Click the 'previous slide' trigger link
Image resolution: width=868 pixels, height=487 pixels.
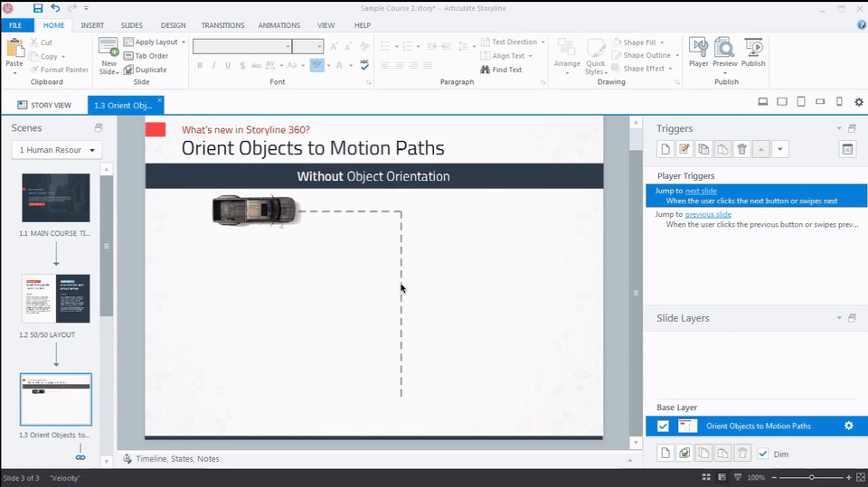pyautogui.click(x=708, y=214)
